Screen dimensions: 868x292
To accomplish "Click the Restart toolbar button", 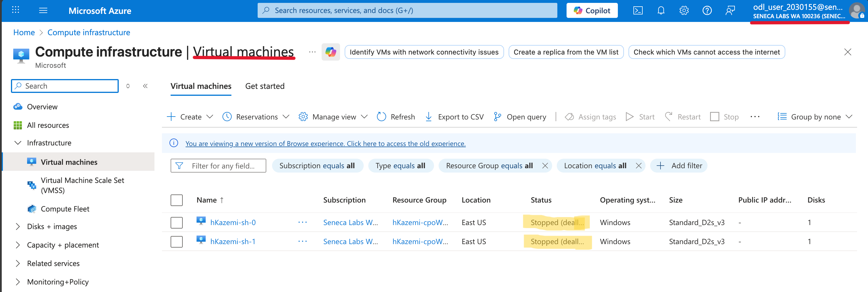I will coord(682,117).
